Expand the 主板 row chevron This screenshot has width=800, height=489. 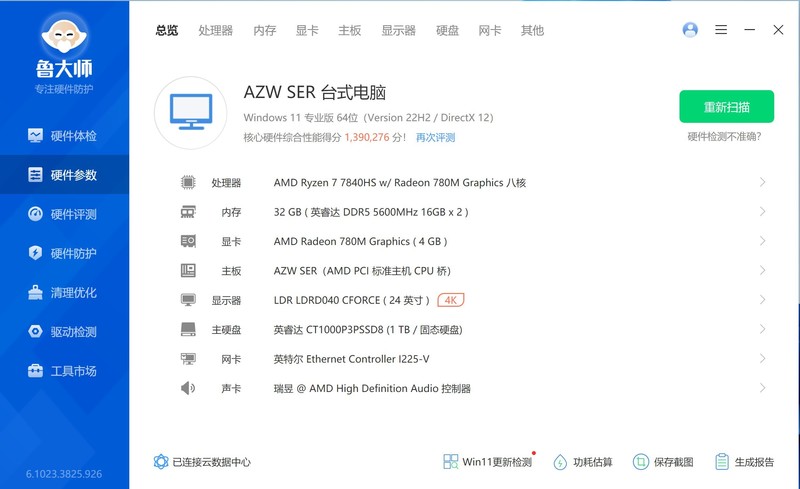[762, 270]
